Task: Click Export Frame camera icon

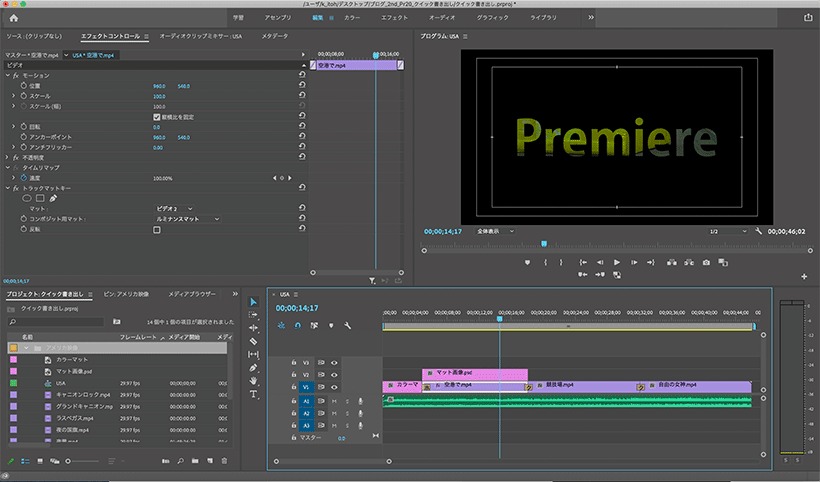Action: coord(706,262)
